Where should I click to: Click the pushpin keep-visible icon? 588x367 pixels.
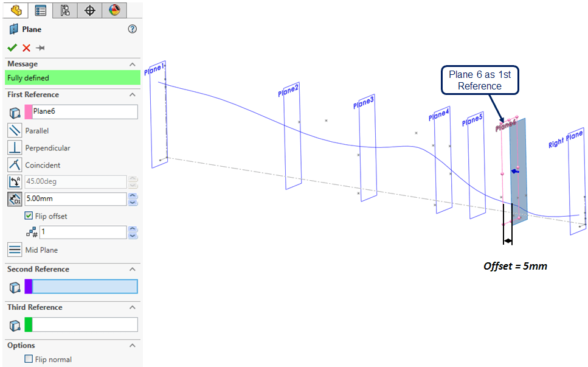[x=40, y=48]
